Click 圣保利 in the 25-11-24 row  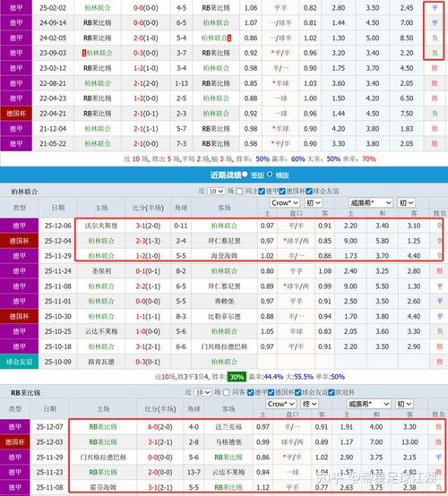click(101, 271)
